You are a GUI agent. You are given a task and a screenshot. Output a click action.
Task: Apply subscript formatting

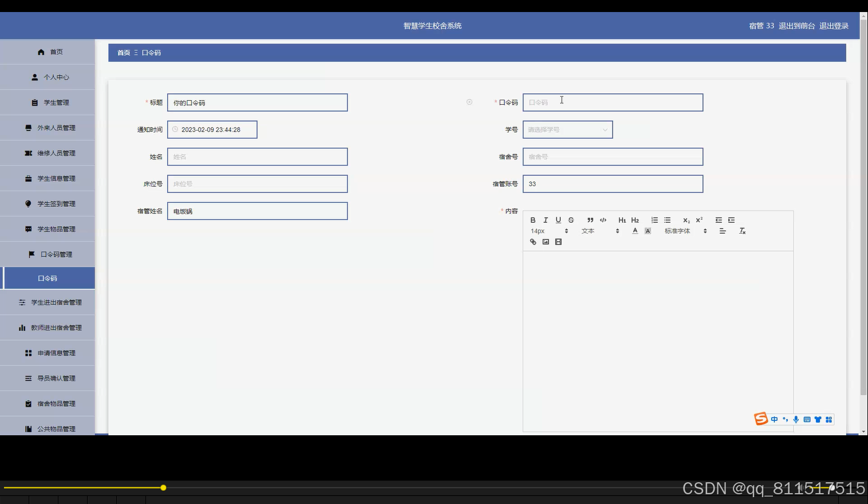click(x=686, y=220)
